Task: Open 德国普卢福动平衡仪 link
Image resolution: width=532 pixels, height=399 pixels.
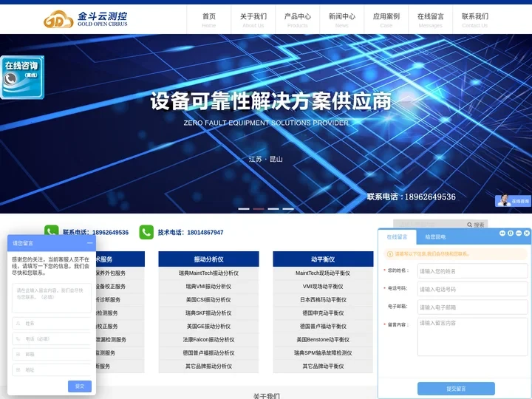Action: point(323,326)
